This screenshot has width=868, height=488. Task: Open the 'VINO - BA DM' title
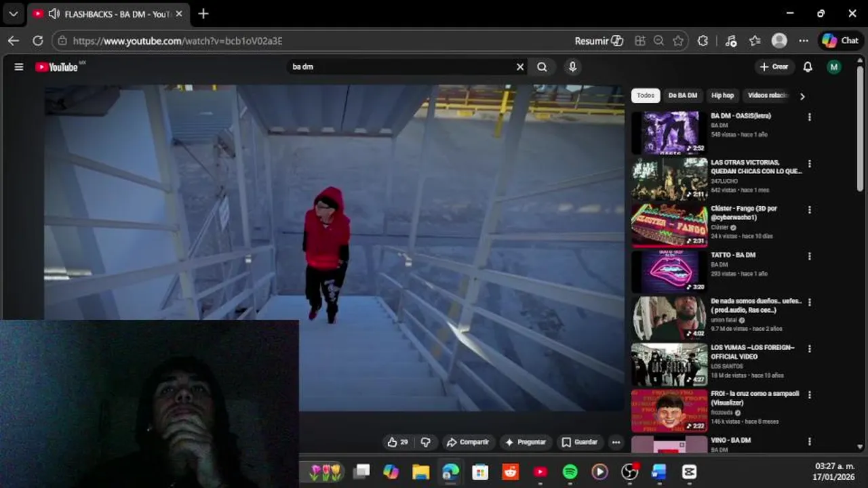(730, 440)
